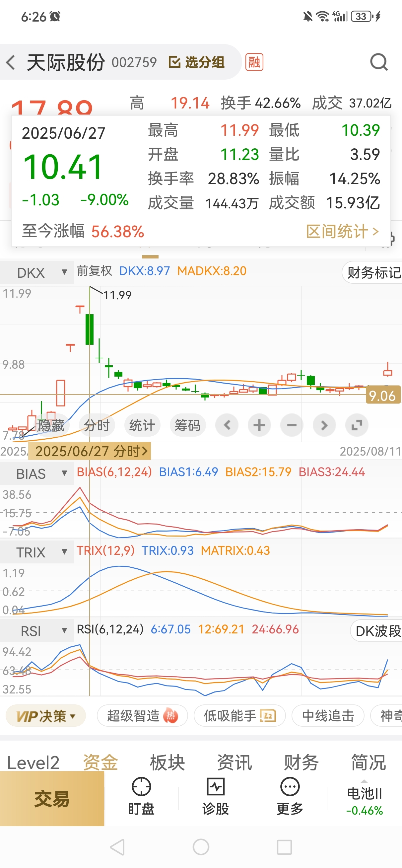
Task: Tap the L2 badge on 低吸能手
Action: click(268, 716)
